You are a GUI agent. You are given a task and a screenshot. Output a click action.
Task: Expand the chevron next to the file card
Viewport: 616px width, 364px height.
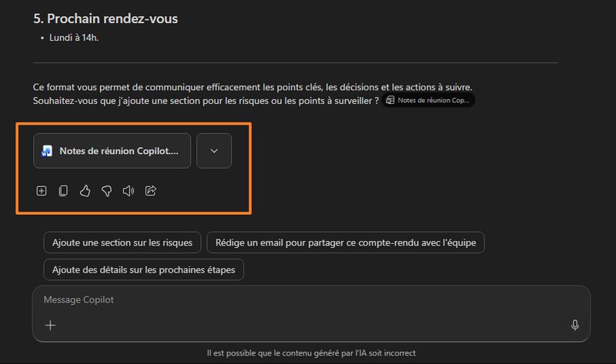pyautogui.click(x=214, y=152)
